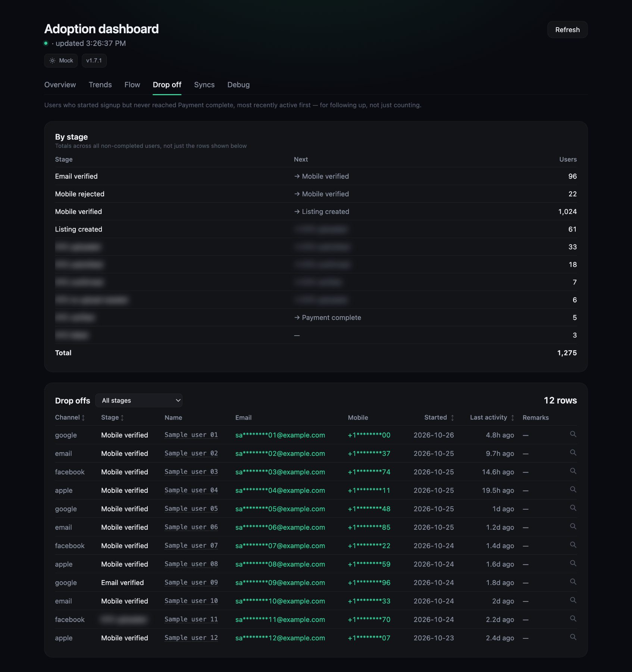Inspect Sample user 08 with magnifier icon
Screen dimensions: 632x672
(573, 563)
